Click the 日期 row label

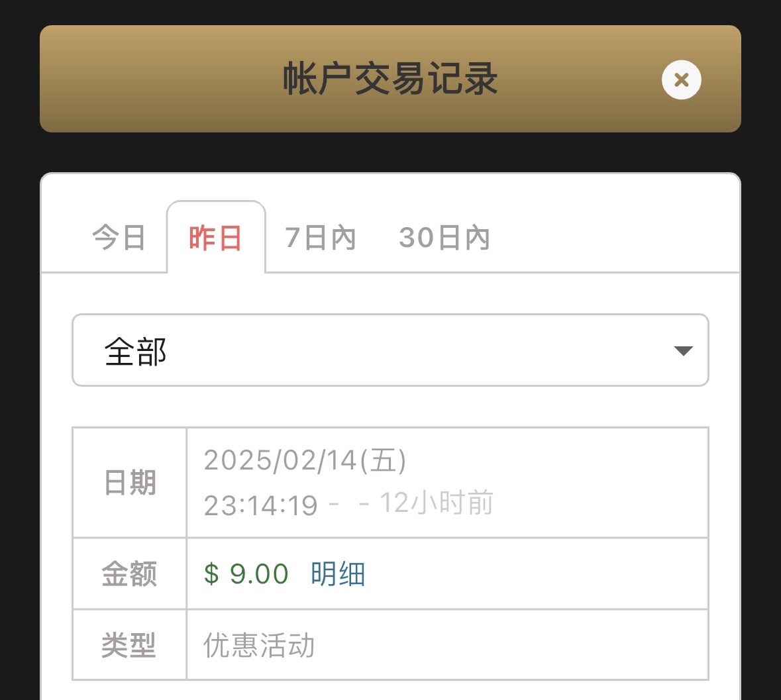pos(129,483)
